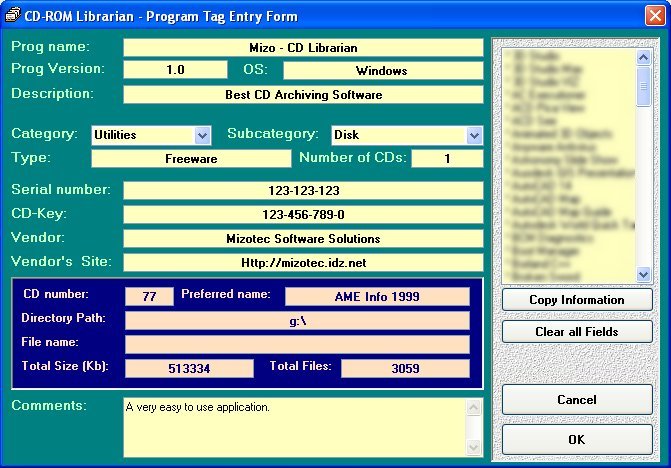Click the Vendor's Site field

pos(303,262)
